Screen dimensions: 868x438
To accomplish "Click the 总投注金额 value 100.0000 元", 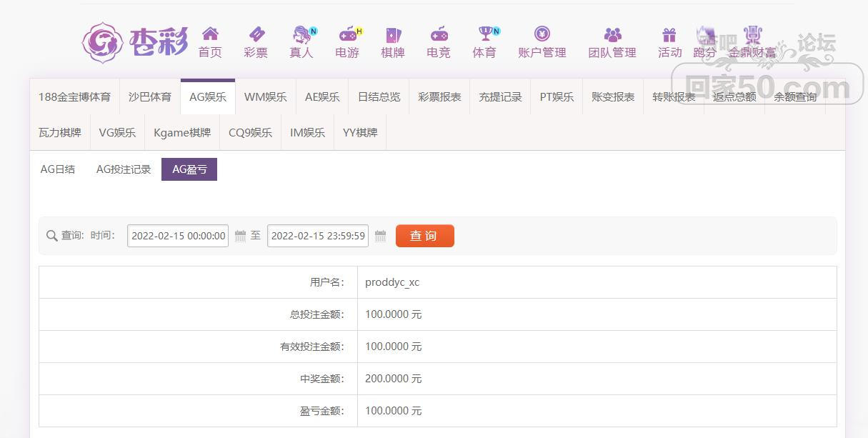I will click(x=394, y=314).
